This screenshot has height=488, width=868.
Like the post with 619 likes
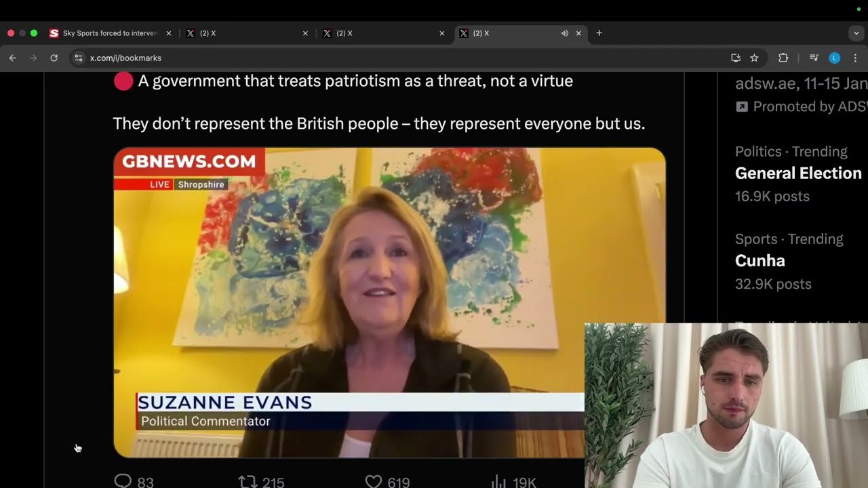pos(387,482)
